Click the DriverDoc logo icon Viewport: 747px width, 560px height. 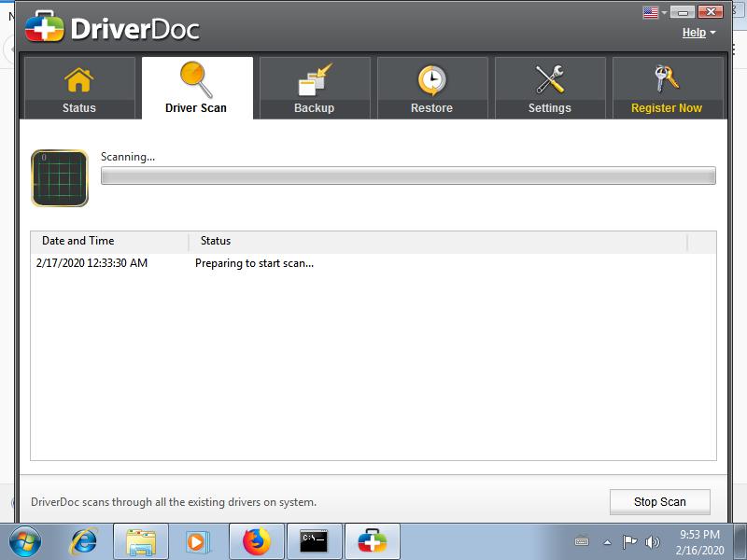[x=44, y=27]
